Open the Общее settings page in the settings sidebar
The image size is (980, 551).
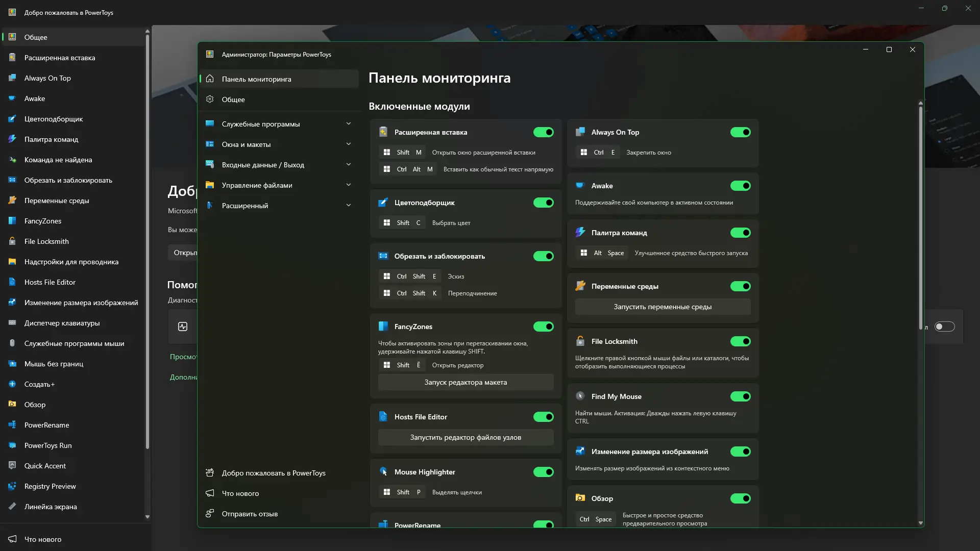click(x=233, y=99)
